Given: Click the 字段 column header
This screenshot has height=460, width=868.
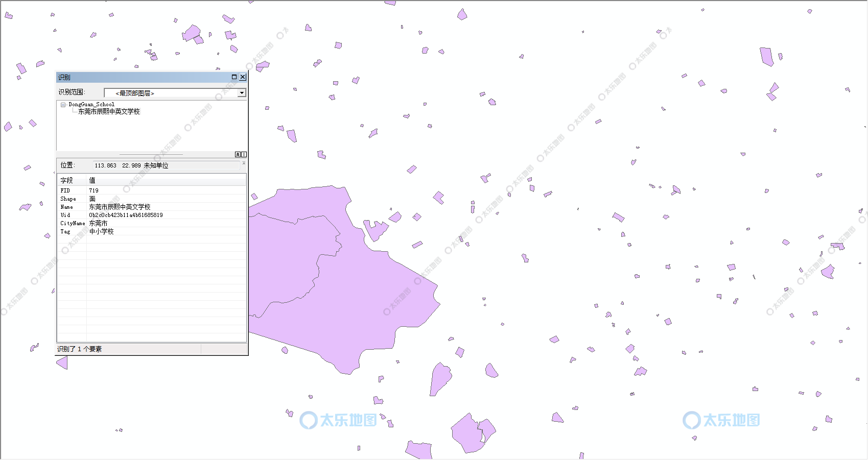Looking at the screenshot, I should (72, 180).
